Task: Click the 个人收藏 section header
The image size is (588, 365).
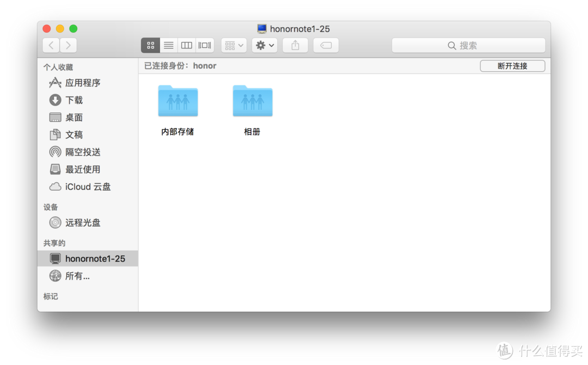Action: point(58,67)
